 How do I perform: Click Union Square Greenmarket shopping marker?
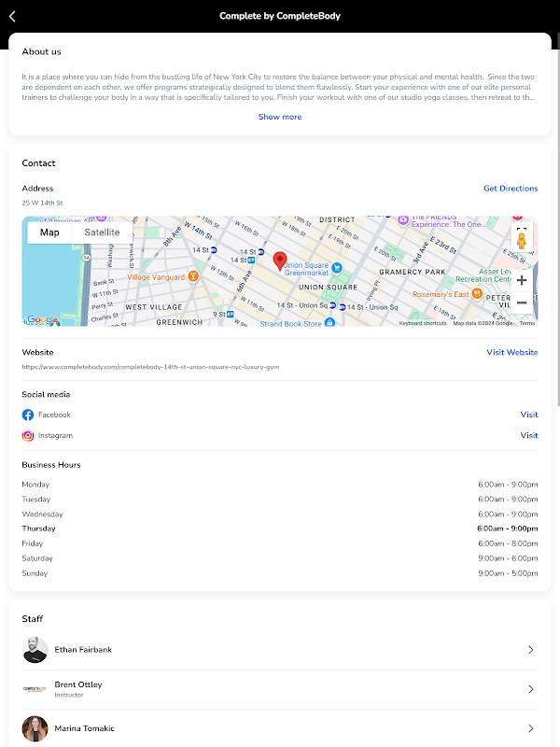pos(337,268)
